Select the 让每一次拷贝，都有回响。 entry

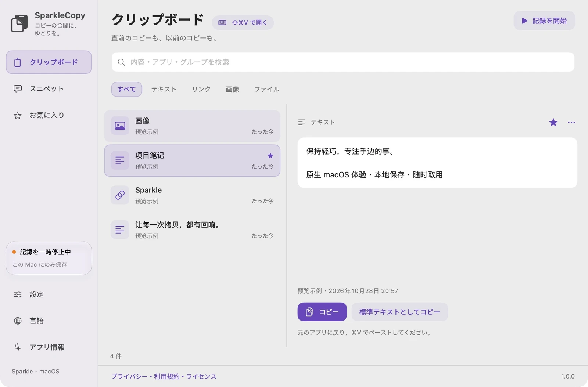pyautogui.click(x=192, y=229)
